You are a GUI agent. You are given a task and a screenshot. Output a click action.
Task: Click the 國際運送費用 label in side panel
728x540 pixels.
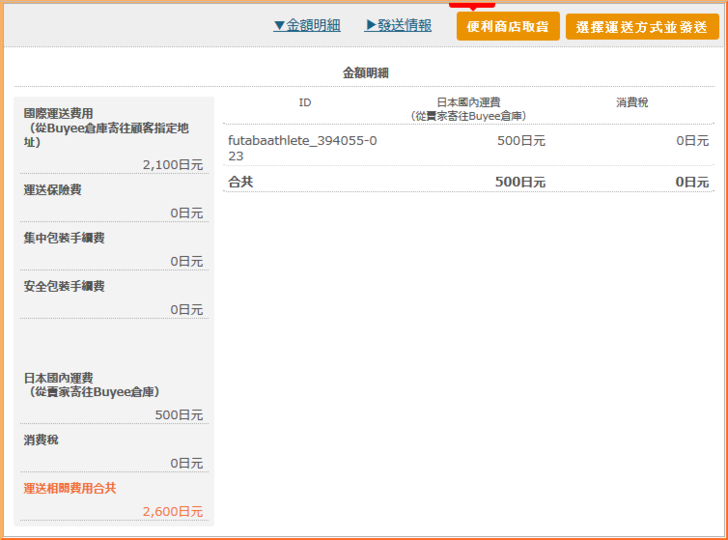coord(106,128)
